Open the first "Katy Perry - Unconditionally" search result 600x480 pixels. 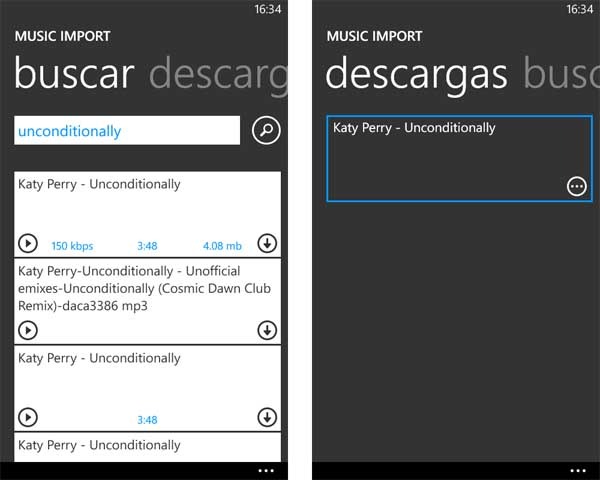pyautogui.click(x=100, y=185)
